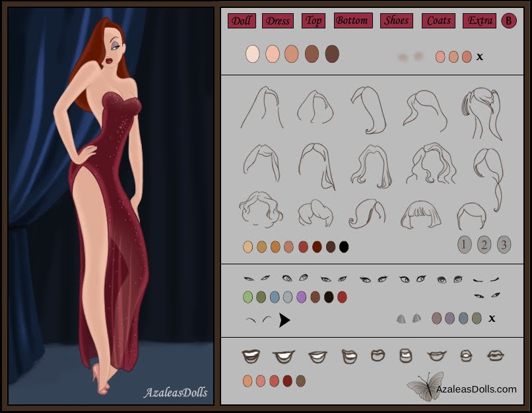Select the Bottom tab
Viewport: 532px width, 413px height.
353,20
